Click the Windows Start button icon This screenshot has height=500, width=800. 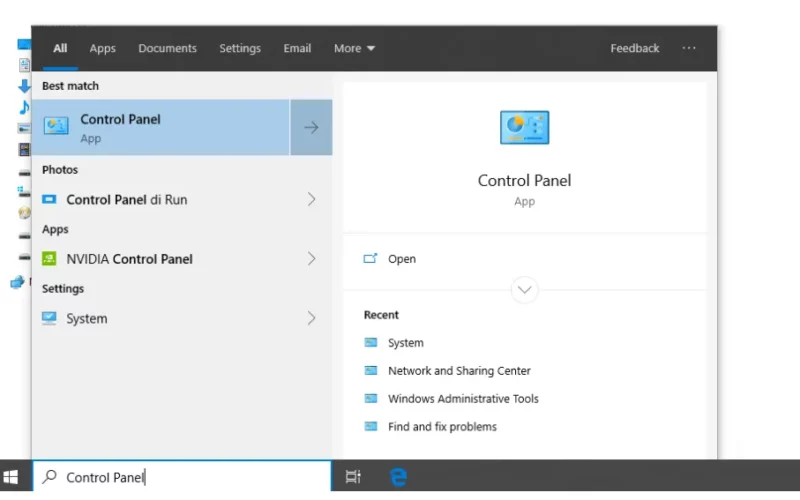click(x=11, y=477)
